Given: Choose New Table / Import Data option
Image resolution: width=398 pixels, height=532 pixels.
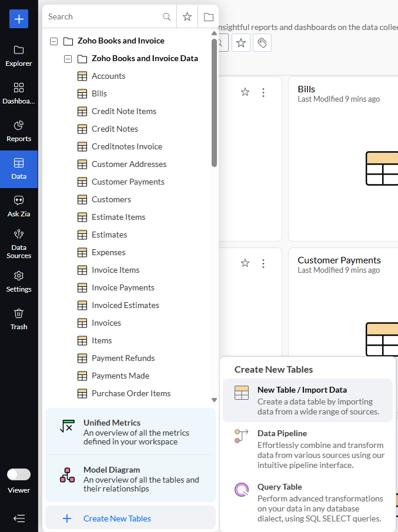Looking at the screenshot, I should (307, 400).
